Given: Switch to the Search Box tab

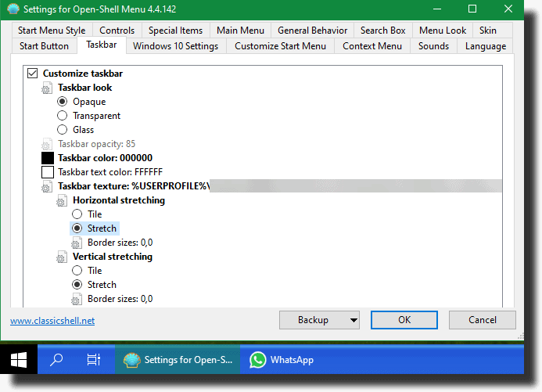Looking at the screenshot, I should point(383,31).
